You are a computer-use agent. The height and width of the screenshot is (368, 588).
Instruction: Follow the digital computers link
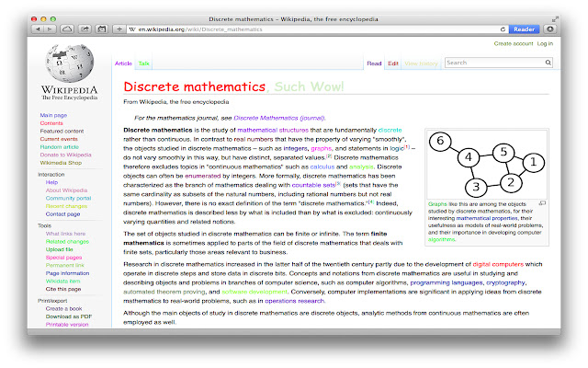498,264
